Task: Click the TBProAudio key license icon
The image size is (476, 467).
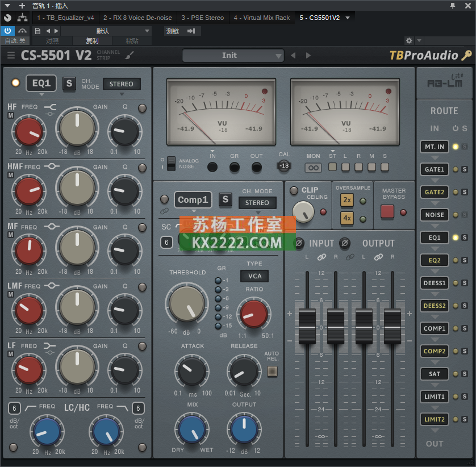Action: (x=466, y=55)
